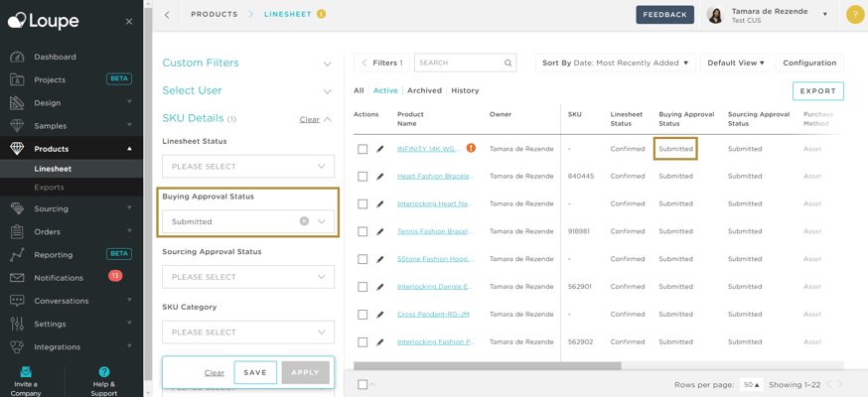Toggle the select-all checkbox in footer
The height and width of the screenshot is (397, 868).
point(362,384)
